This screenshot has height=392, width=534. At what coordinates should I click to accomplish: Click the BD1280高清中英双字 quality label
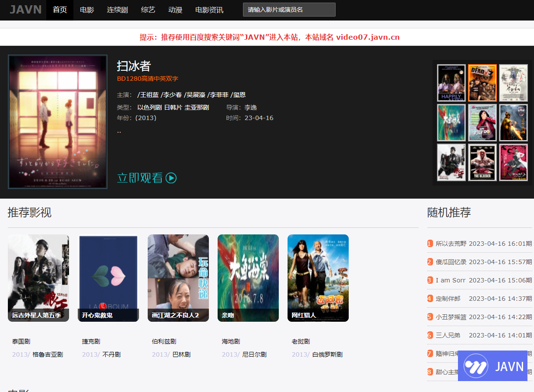click(x=148, y=79)
